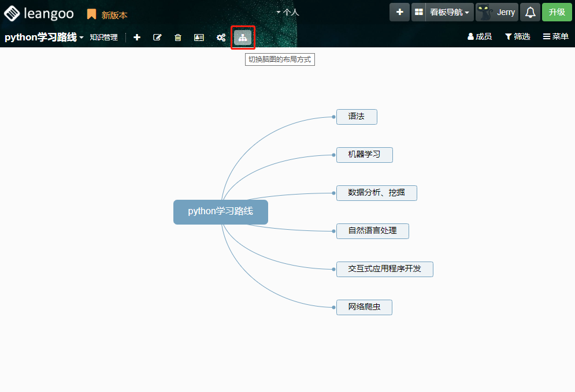Click the top-right create plus button

399,12
